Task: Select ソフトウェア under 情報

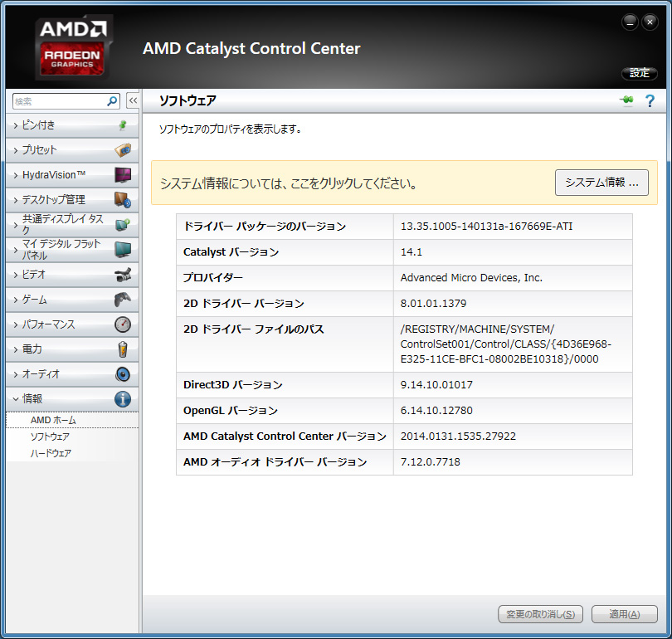Action: (x=50, y=437)
